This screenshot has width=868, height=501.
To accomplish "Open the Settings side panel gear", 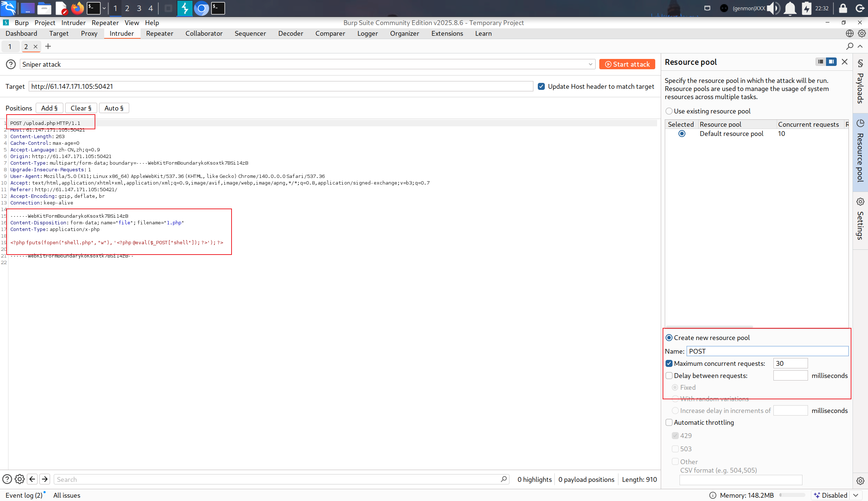I will (x=860, y=202).
